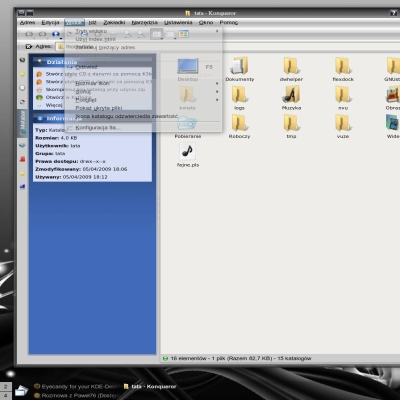
Task: Click the Forward navigation arrow in toolbar
Action: [x=42, y=34]
